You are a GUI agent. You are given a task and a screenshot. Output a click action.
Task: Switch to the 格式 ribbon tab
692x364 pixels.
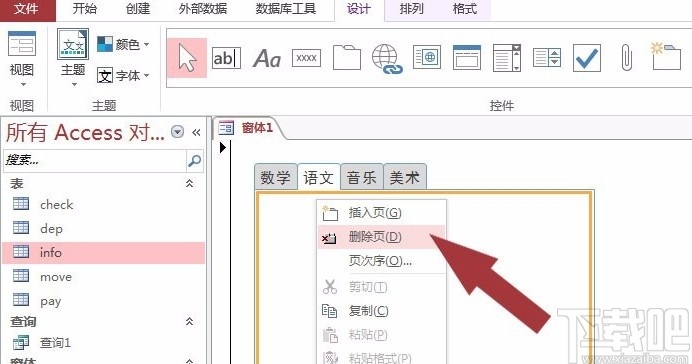465,9
